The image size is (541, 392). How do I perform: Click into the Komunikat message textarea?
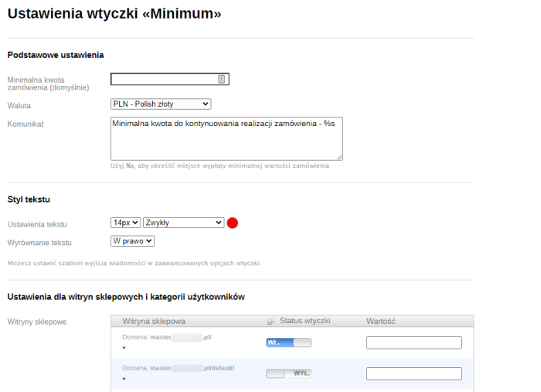(226, 138)
